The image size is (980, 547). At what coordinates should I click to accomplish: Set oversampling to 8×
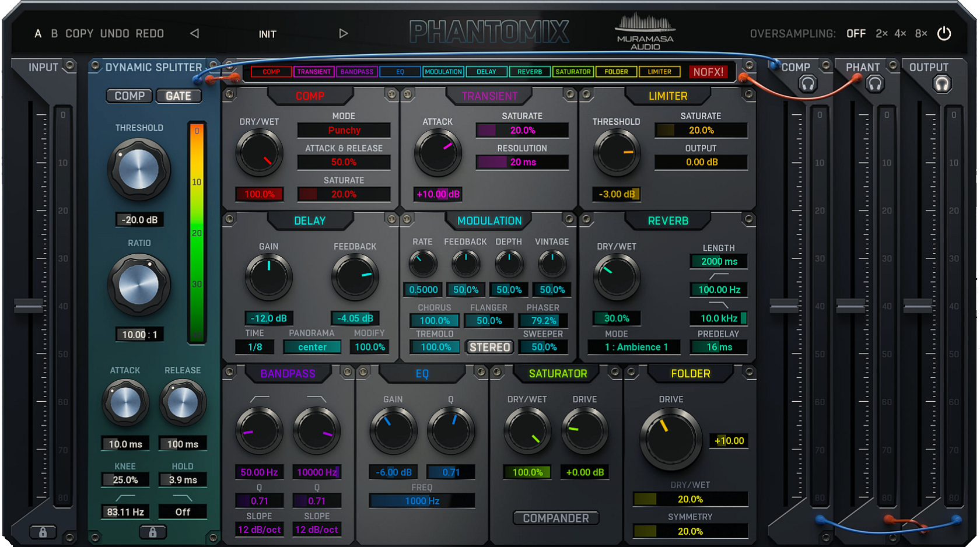(921, 34)
